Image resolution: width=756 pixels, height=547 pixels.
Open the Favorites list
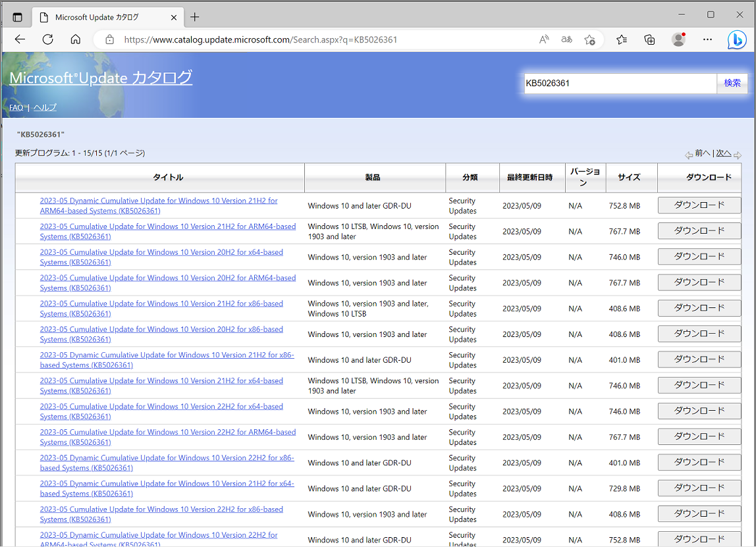622,39
